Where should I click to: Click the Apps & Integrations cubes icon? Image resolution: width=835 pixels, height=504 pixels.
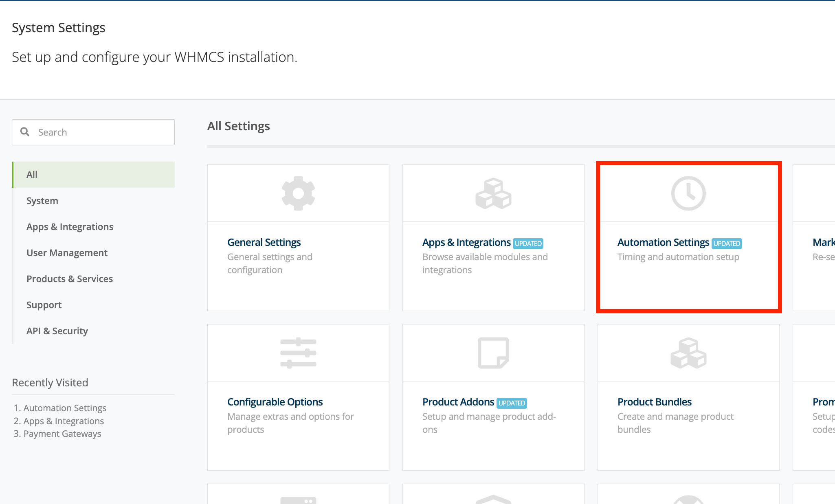(493, 193)
